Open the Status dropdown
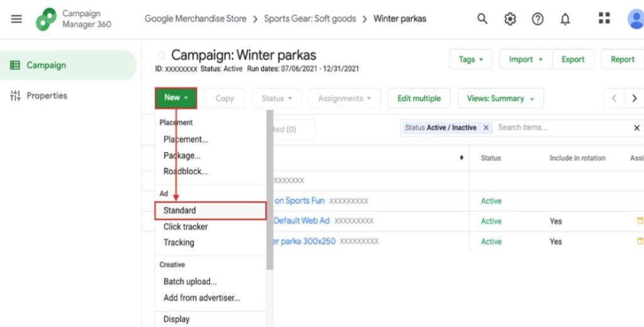The height and width of the screenshot is (327, 644). [277, 98]
